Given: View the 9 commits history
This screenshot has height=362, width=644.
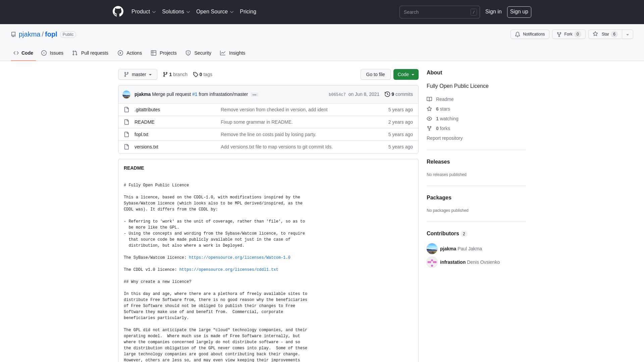Looking at the screenshot, I should point(399,94).
